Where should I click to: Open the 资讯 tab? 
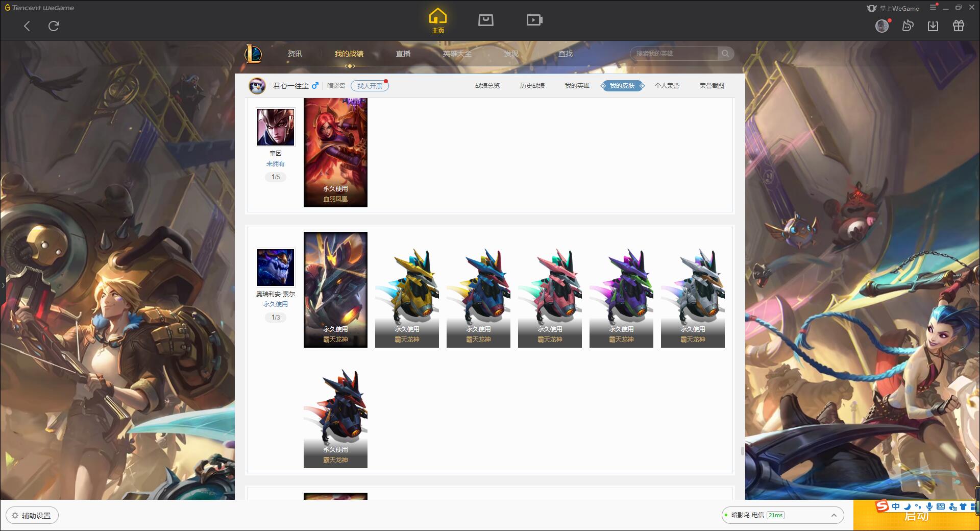click(295, 54)
